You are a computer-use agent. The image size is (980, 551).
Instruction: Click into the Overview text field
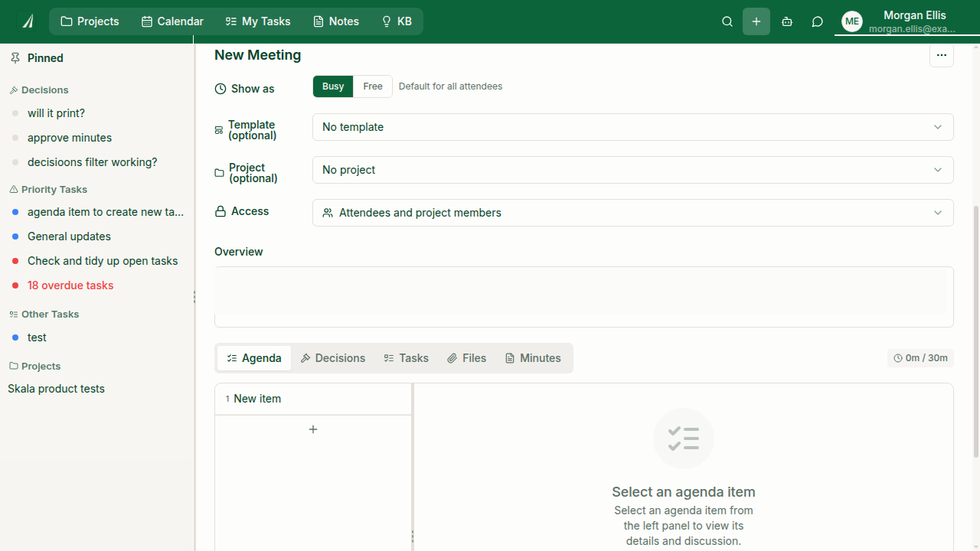[583, 297]
